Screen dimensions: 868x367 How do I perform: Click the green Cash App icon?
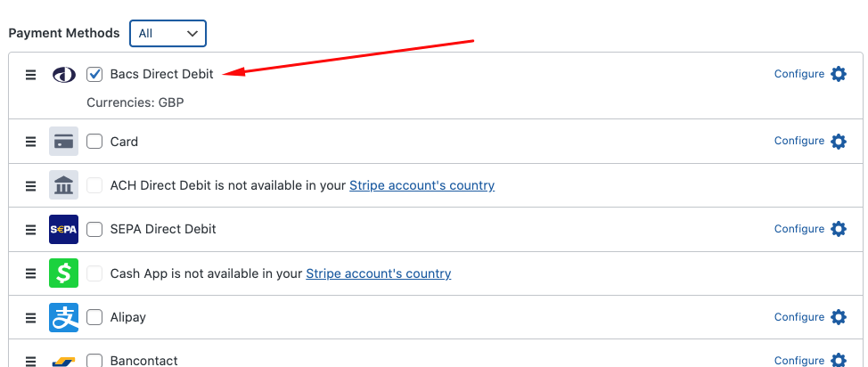(63, 273)
